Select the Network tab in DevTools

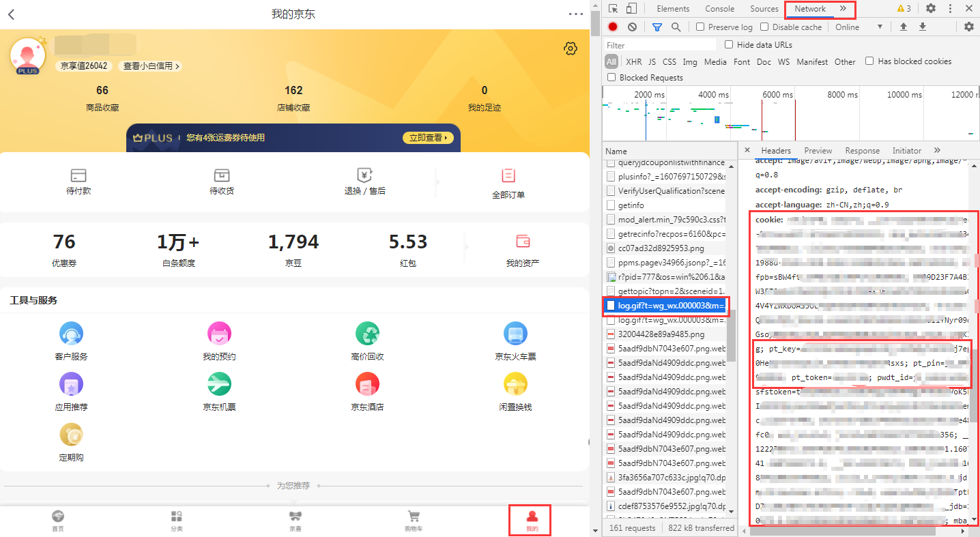click(x=810, y=9)
